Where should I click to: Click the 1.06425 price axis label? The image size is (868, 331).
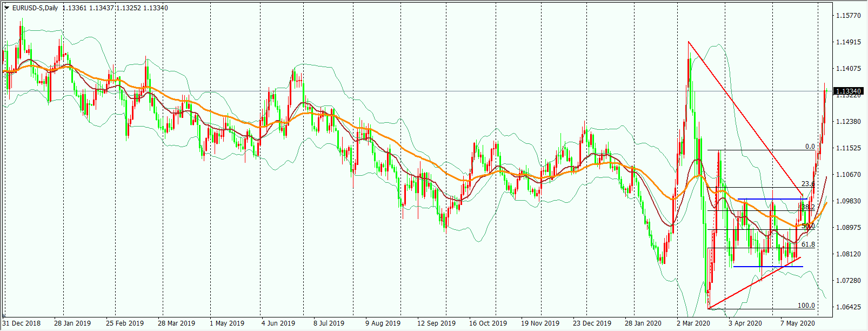[x=848, y=307]
